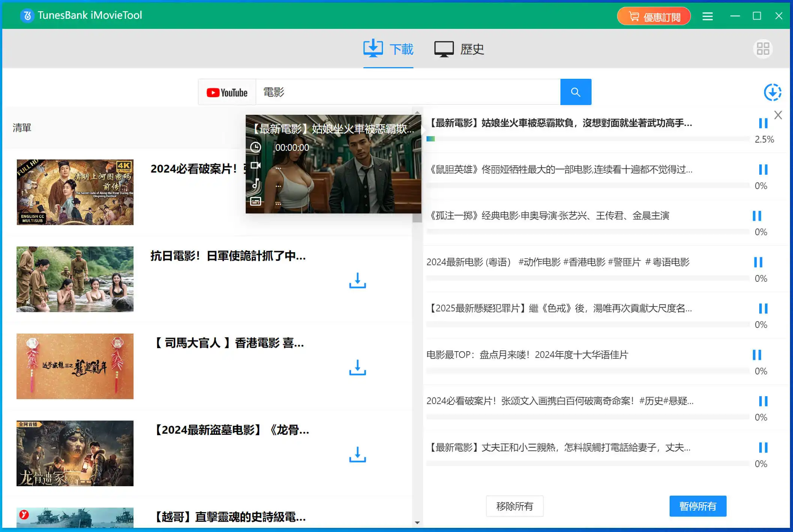
Task: Close the download queue panel
Action: [x=778, y=115]
